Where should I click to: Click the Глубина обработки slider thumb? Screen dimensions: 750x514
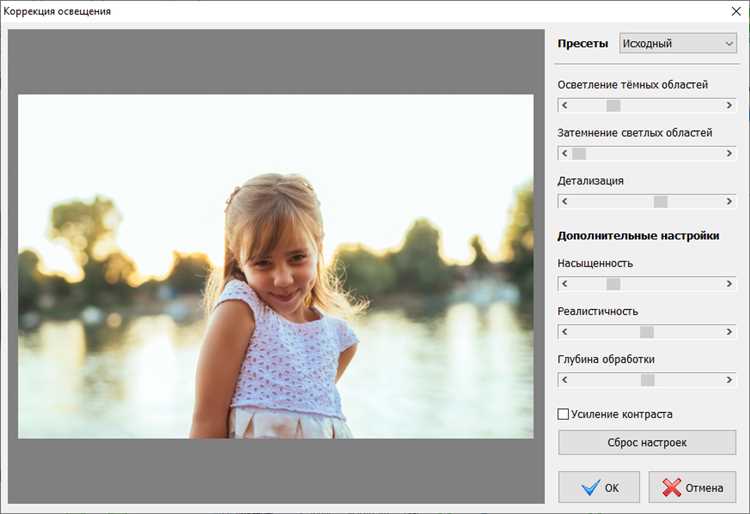click(648, 380)
